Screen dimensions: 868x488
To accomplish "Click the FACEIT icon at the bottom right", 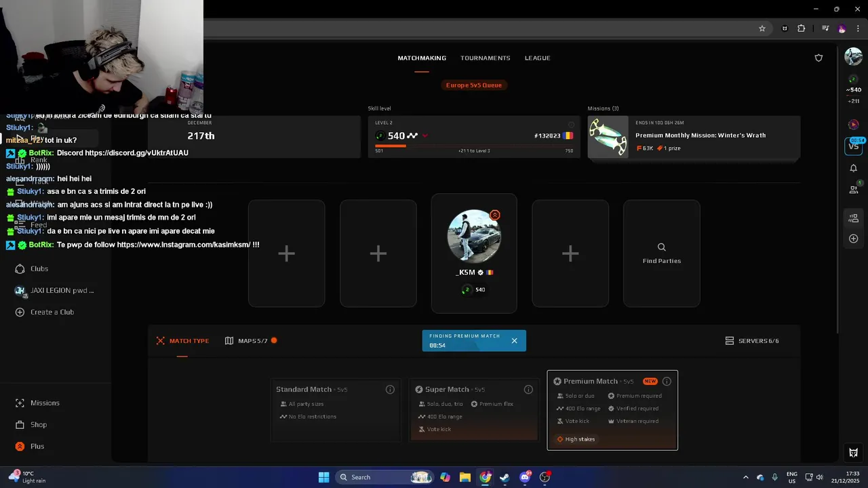I will pyautogui.click(x=853, y=453).
